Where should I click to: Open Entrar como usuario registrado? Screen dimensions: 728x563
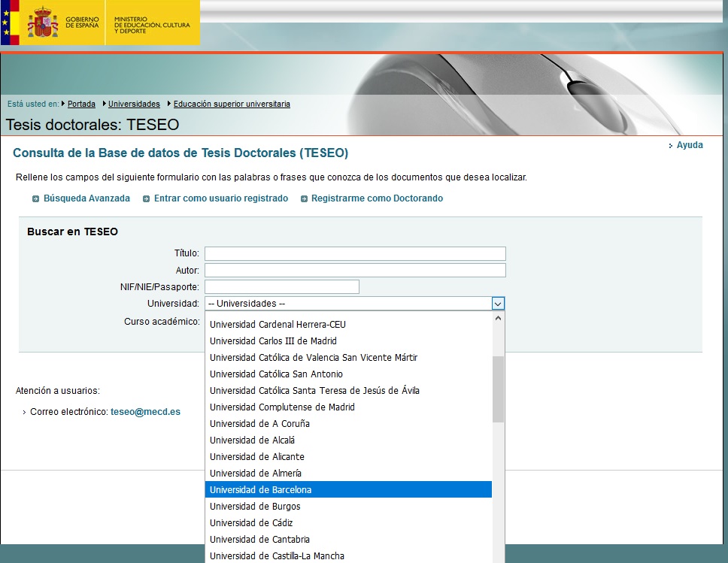coord(220,198)
